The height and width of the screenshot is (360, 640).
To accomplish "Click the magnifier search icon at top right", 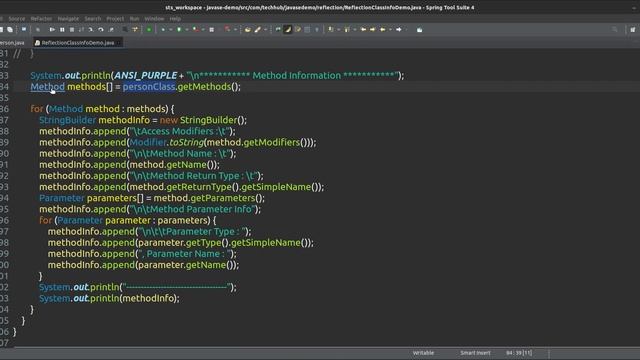I will coord(615,29).
